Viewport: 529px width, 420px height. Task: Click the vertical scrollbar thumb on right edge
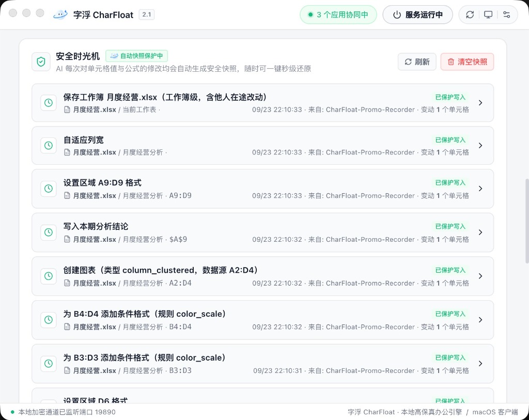[x=527, y=221]
